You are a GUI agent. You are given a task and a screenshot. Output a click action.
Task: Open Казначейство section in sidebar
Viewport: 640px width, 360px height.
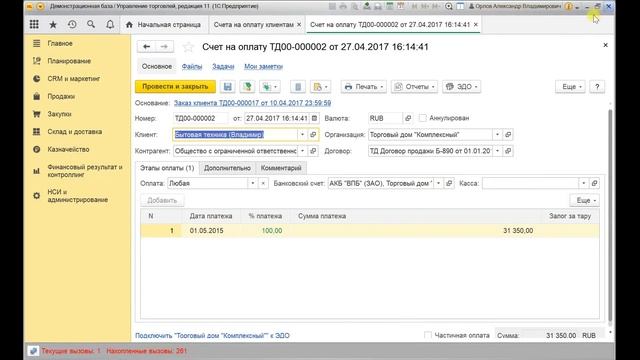(x=68, y=149)
